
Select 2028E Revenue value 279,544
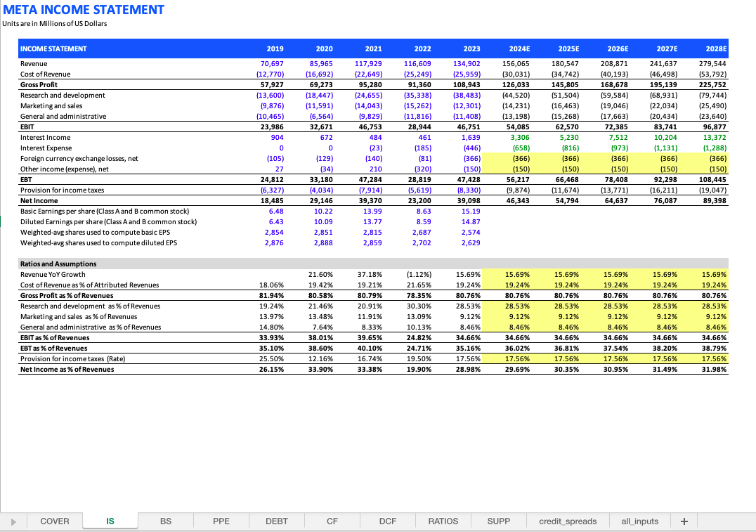tap(712, 63)
